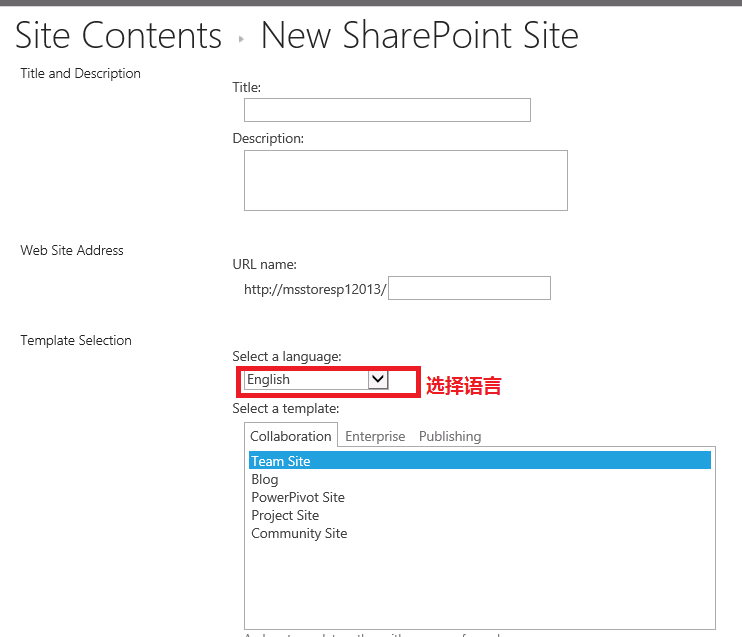Viewport: 742px width, 637px height.
Task: Select the PowerPivot Site template
Action: tap(298, 497)
